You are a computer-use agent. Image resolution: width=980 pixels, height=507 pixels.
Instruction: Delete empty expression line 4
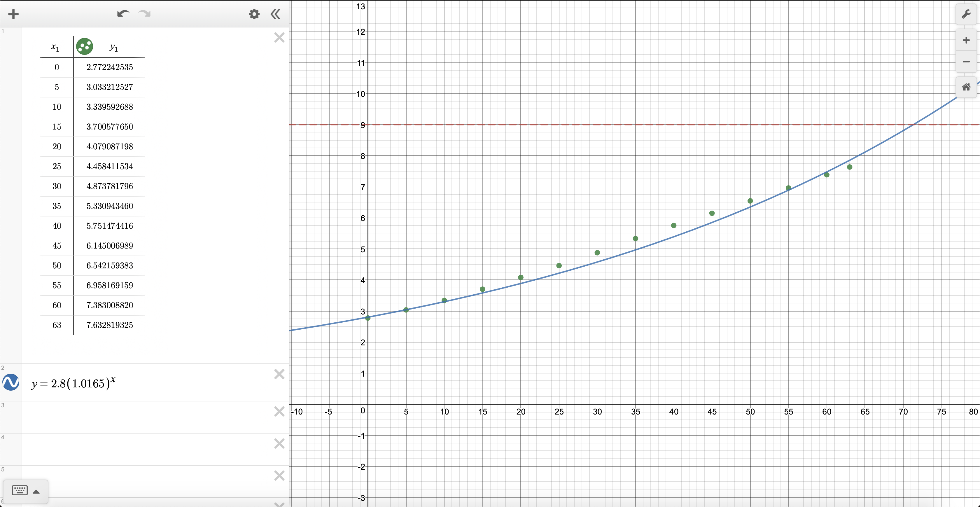tap(279, 443)
